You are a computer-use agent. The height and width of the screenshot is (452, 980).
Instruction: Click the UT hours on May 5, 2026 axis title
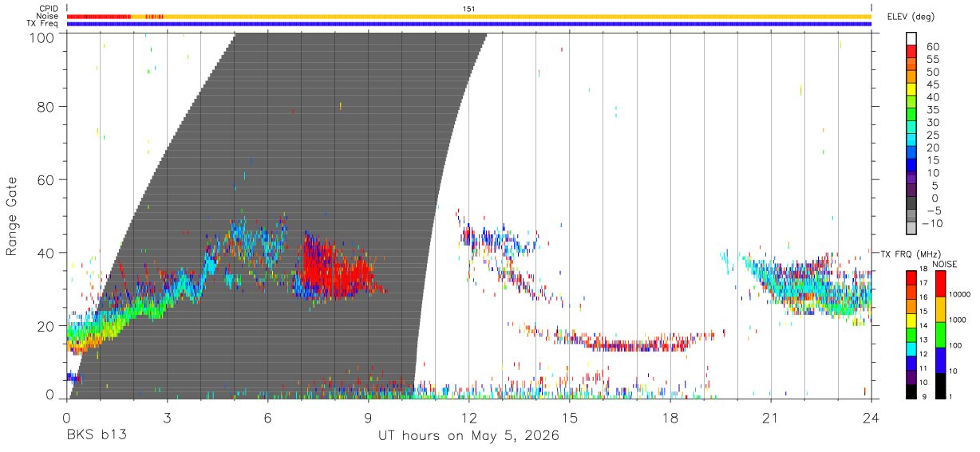coord(468,436)
